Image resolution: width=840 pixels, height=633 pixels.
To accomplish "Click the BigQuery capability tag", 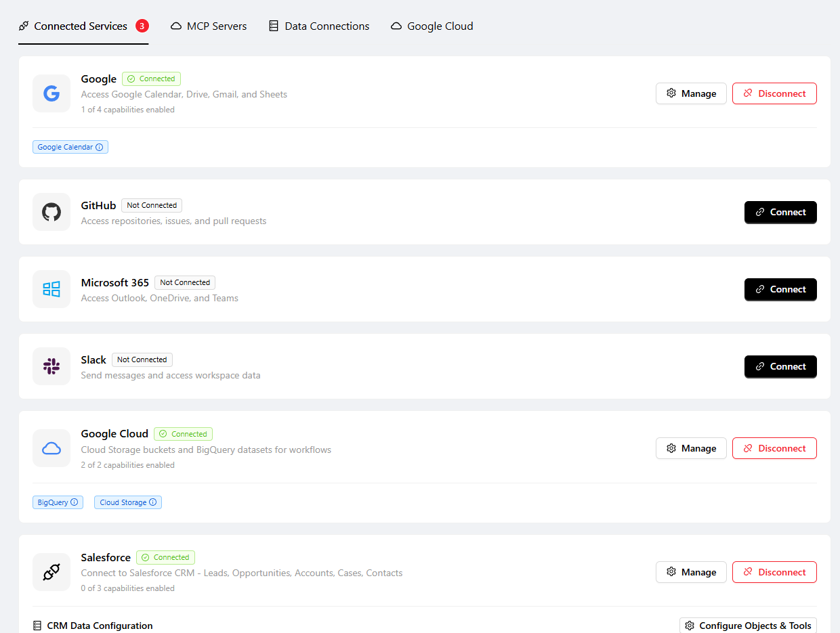I will (58, 502).
